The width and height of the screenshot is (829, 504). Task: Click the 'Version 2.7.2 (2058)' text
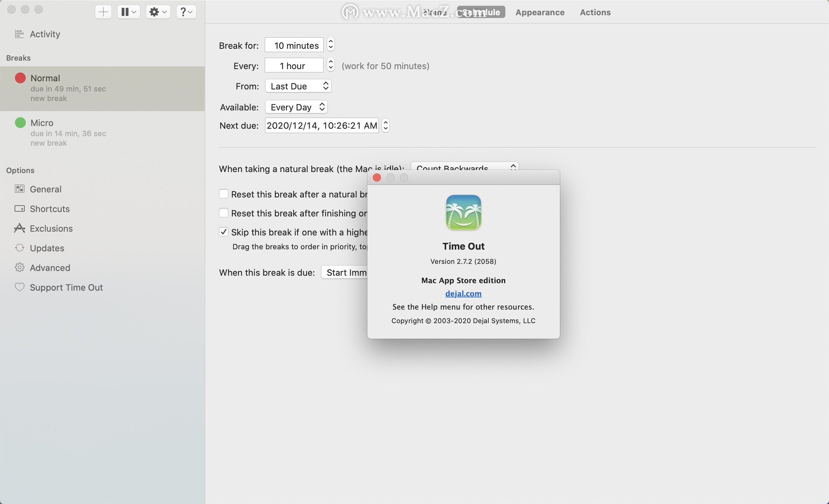463,261
